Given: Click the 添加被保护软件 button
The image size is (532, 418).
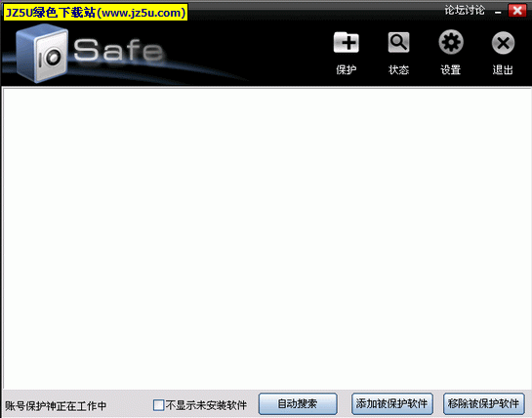Looking at the screenshot, I should (x=391, y=403).
